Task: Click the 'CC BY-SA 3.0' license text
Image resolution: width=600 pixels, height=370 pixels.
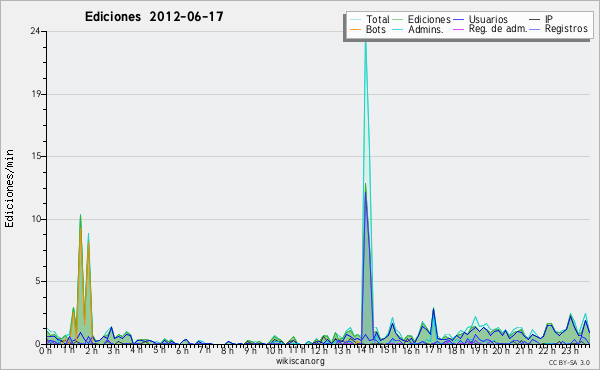Action: click(569, 362)
